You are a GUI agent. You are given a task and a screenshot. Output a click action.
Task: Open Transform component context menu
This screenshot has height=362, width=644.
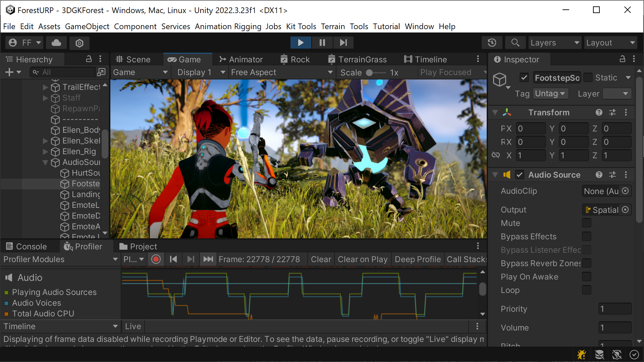(x=626, y=112)
